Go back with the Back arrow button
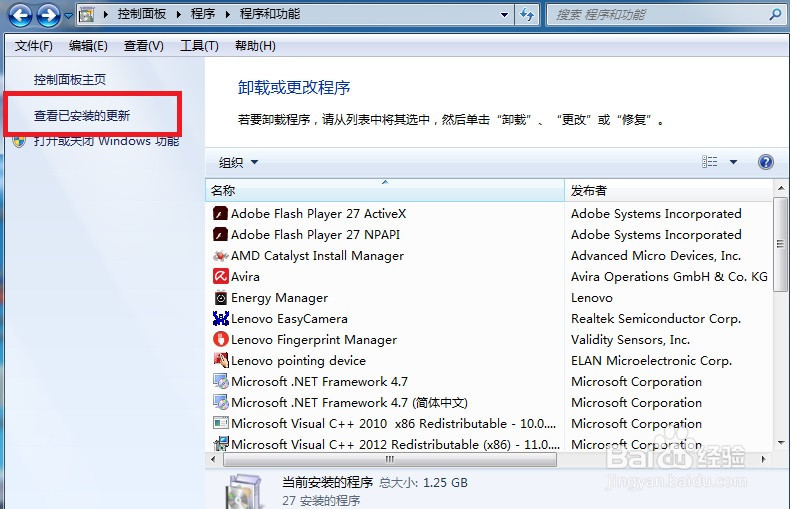 pyautogui.click(x=20, y=15)
